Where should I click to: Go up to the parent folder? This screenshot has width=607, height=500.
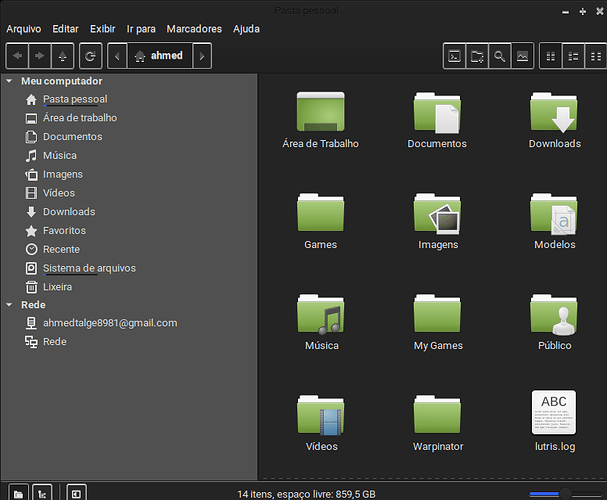(x=62, y=56)
